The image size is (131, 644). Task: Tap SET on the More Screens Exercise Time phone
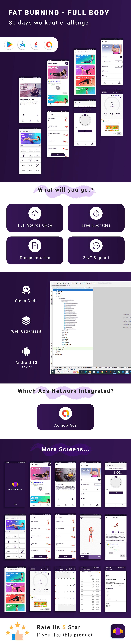116,493
